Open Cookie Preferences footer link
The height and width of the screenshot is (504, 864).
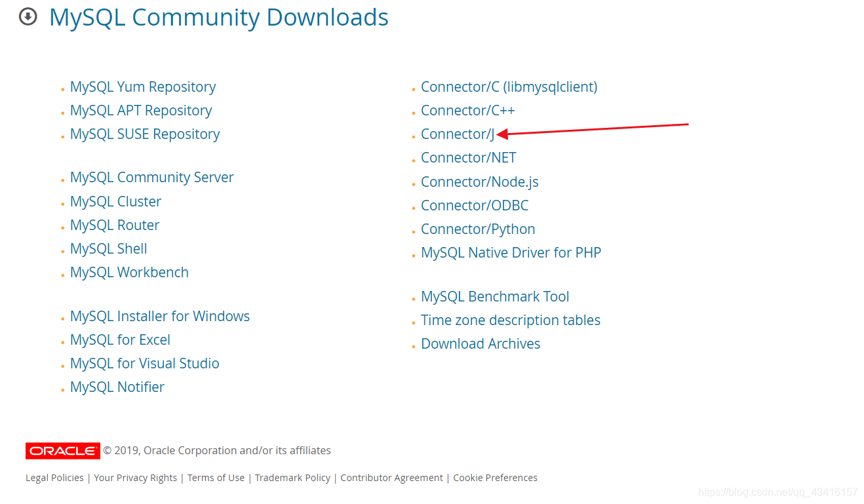(495, 478)
